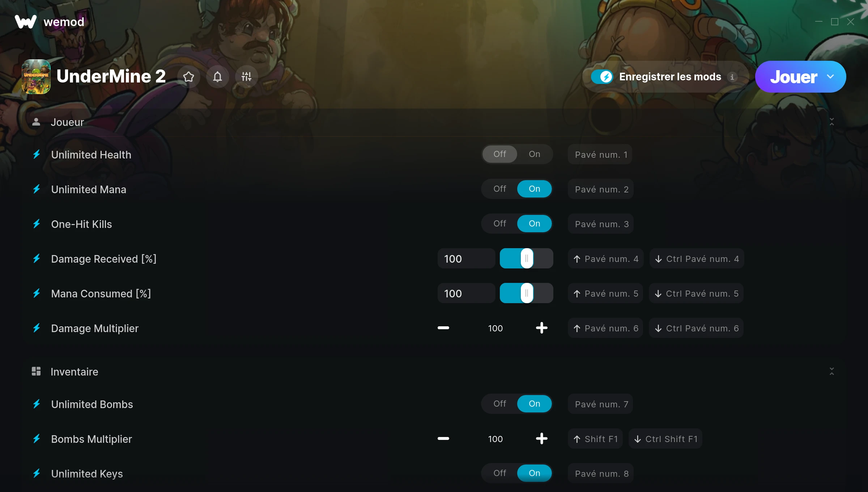Edit the Ctrl Shift F1 hotkey button
This screenshot has height=492, width=868.
click(665, 439)
